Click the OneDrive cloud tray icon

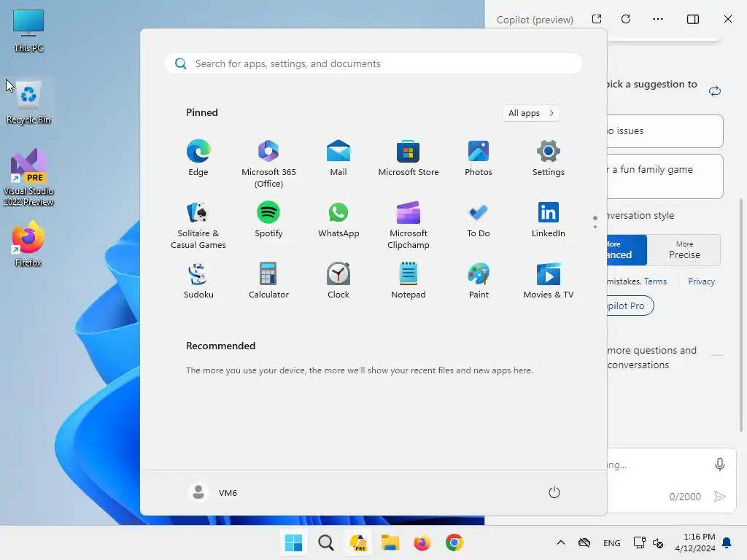point(584,542)
